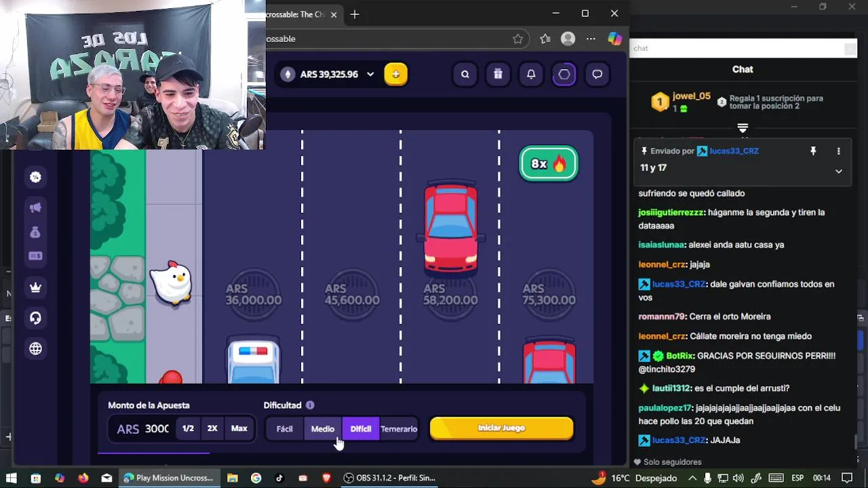Click the ARS 75,300.00 lane manhole
Image resolution: width=868 pixels, height=488 pixels.
pyautogui.click(x=549, y=295)
